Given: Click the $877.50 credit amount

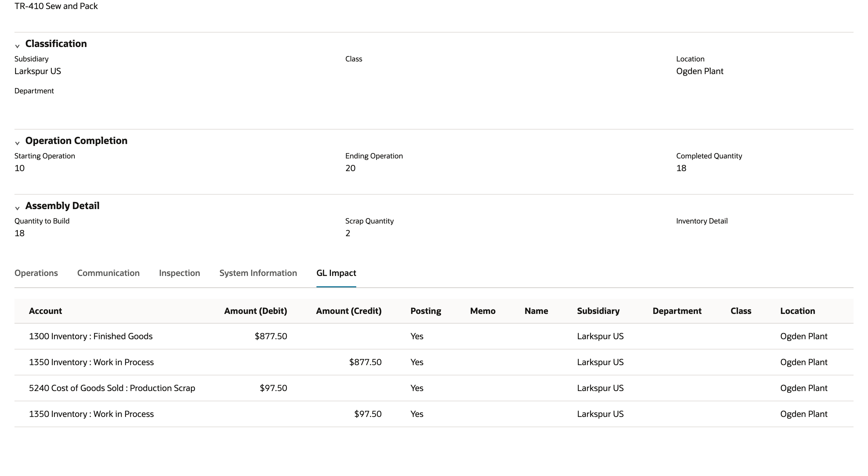Looking at the screenshot, I should click(365, 362).
